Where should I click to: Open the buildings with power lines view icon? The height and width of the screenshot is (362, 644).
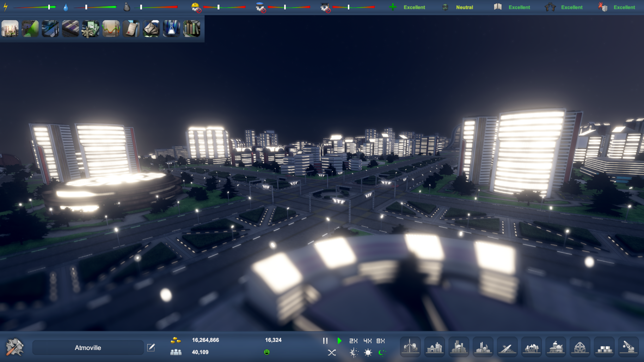point(50,29)
